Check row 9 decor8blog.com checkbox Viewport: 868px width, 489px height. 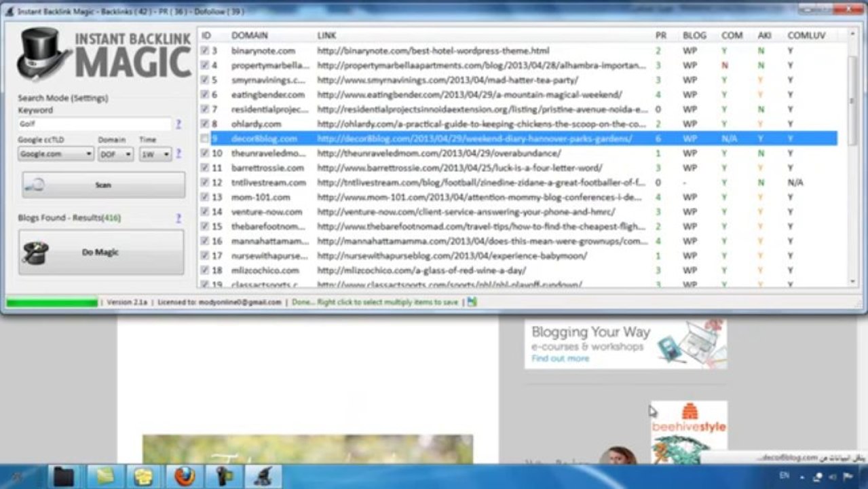(x=205, y=139)
